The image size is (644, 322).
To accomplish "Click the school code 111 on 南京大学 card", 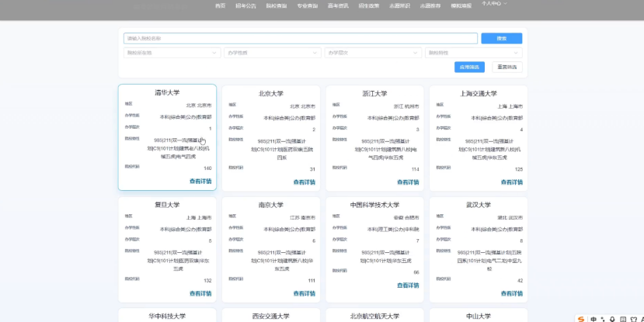I will tap(312, 281).
